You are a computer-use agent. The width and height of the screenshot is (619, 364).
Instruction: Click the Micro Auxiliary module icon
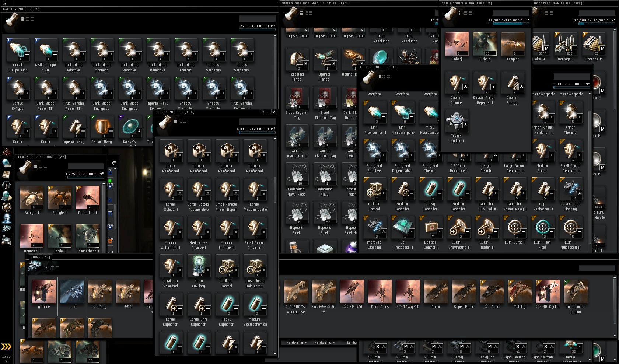[199, 266]
